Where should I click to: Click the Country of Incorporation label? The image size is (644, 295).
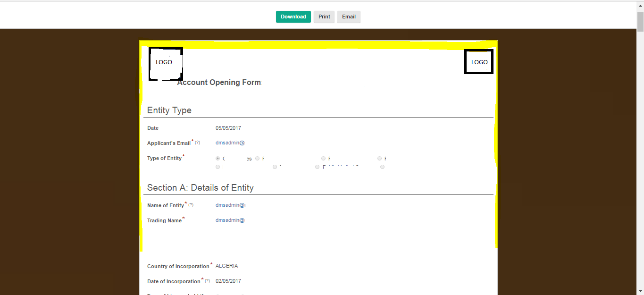(178, 266)
